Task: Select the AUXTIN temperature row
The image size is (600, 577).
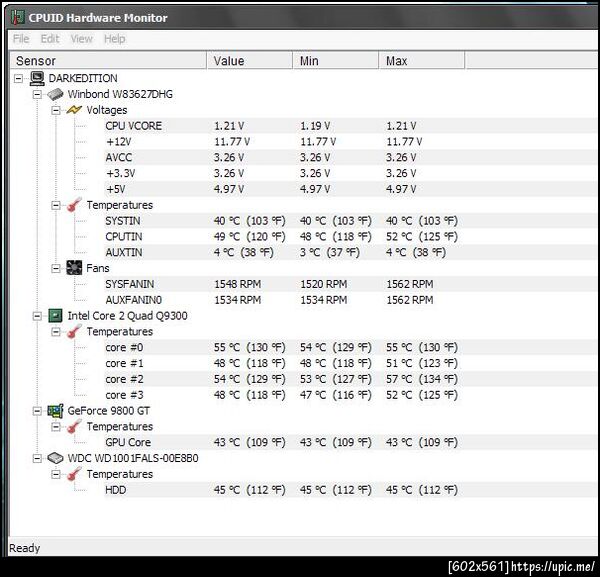Action: click(x=350, y=252)
